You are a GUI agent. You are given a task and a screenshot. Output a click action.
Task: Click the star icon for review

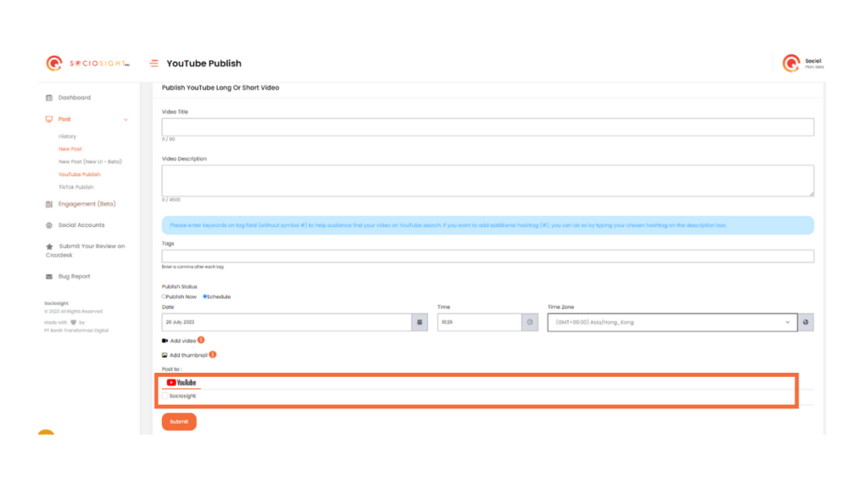pyautogui.click(x=49, y=247)
